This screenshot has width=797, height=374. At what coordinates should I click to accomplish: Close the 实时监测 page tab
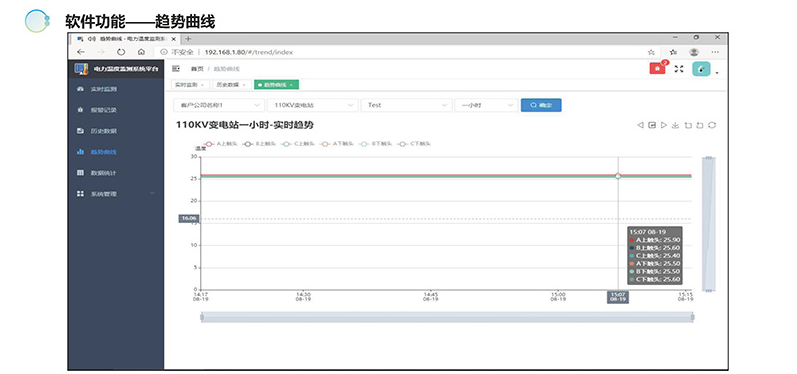tap(202, 85)
